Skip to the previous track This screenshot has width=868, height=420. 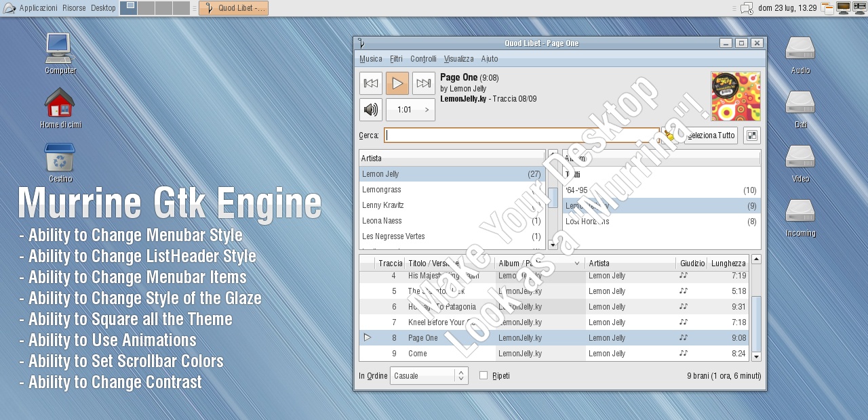[371, 83]
